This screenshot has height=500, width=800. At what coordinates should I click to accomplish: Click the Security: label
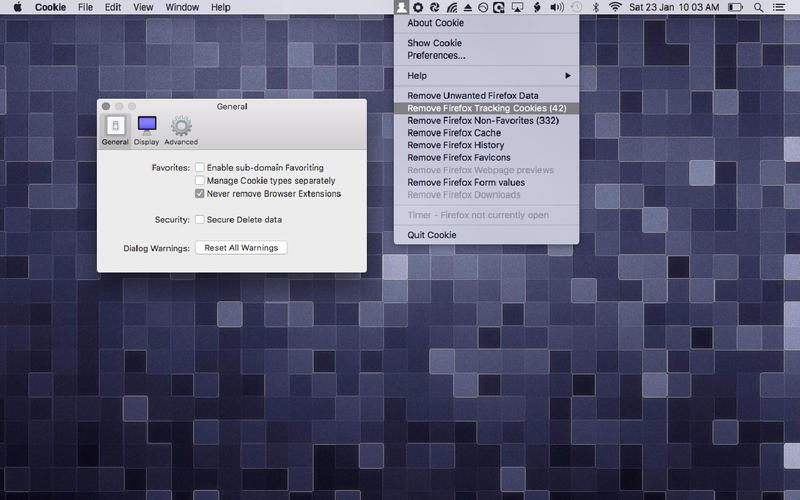pos(172,219)
